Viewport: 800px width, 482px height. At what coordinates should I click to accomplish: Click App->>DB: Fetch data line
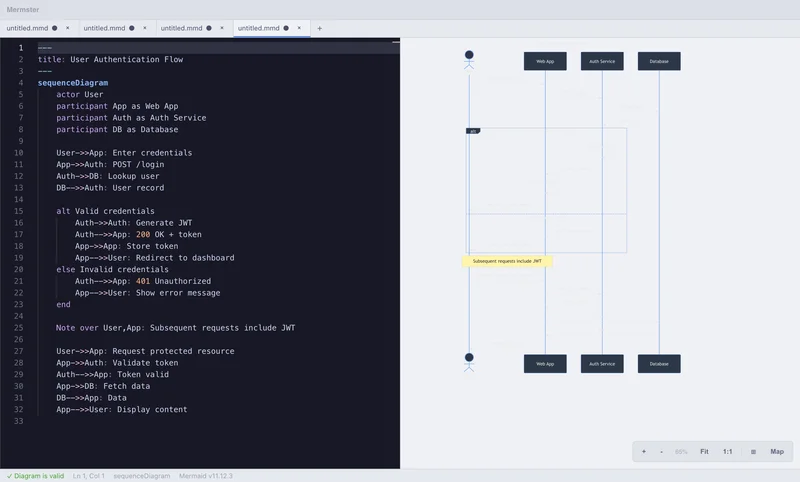(x=103, y=386)
